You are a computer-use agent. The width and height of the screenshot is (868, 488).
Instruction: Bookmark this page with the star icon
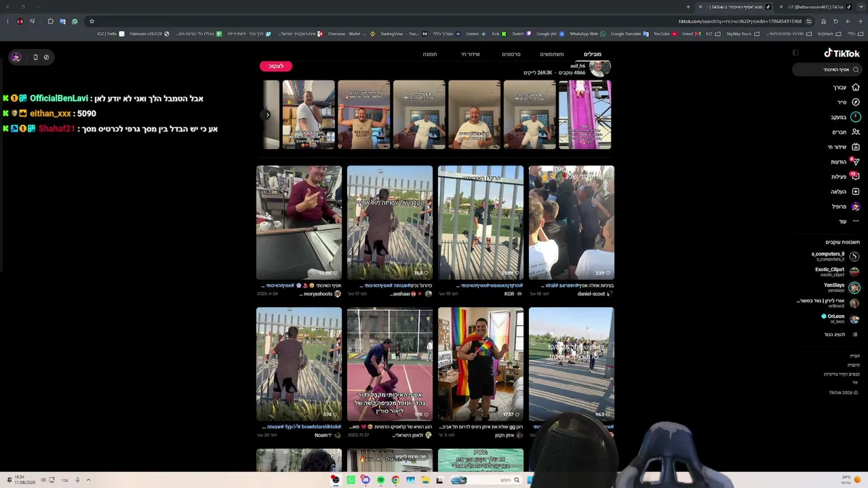click(x=92, y=21)
